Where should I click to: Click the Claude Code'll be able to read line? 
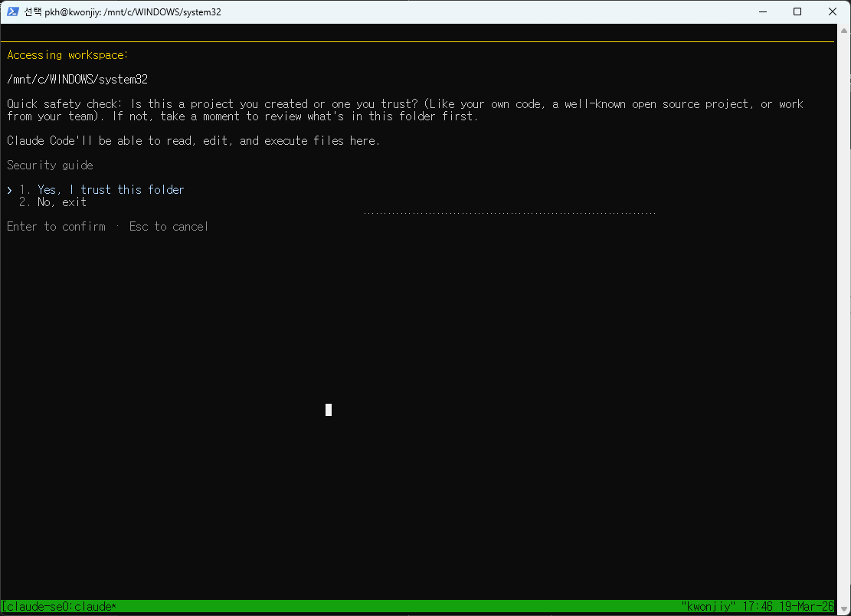pyautogui.click(x=193, y=140)
